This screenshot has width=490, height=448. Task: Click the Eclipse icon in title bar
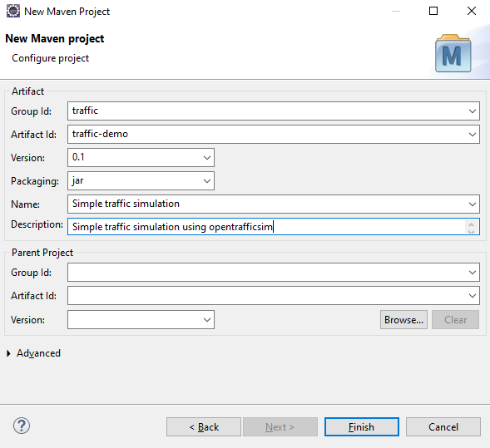[x=13, y=12]
